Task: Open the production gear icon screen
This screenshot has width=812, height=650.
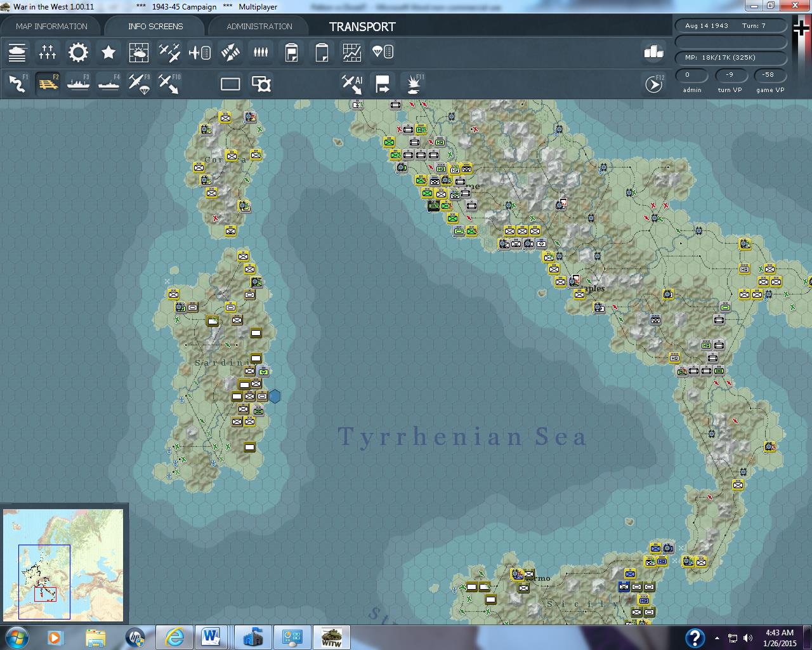Action: coord(78,52)
